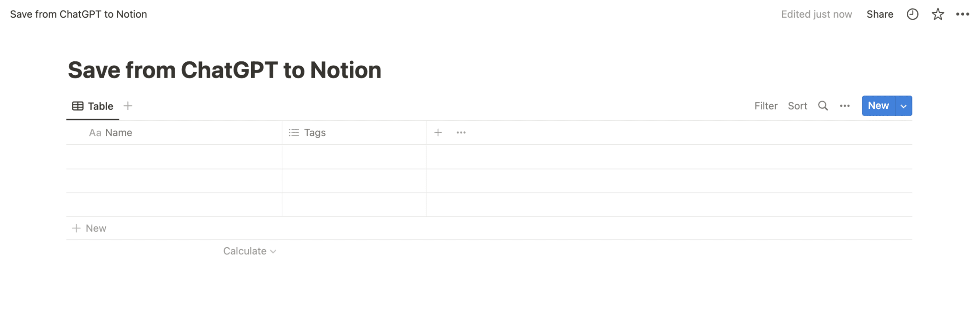
Task: Open the view settings ellipsis menu
Action: pos(845,105)
